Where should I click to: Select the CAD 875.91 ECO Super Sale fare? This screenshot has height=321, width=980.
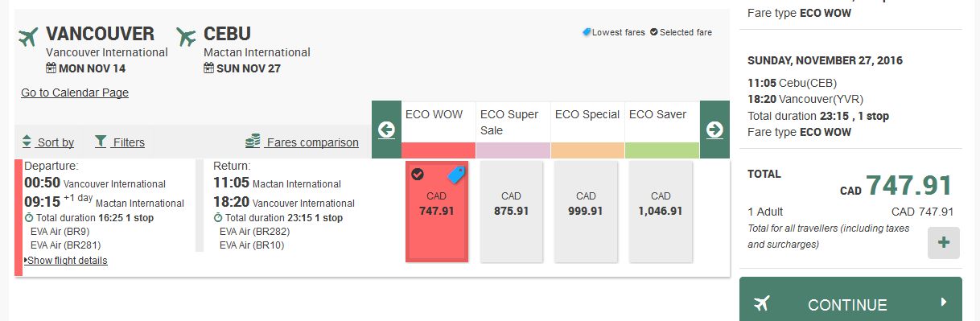pyautogui.click(x=511, y=211)
